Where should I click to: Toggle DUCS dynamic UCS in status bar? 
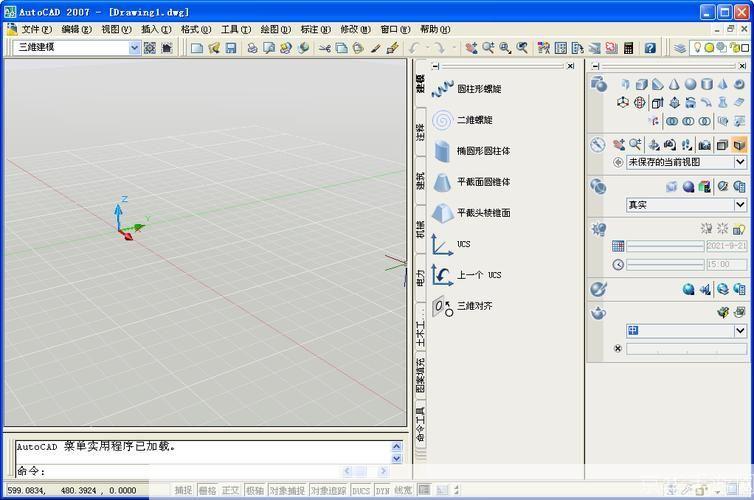(x=361, y=490)
